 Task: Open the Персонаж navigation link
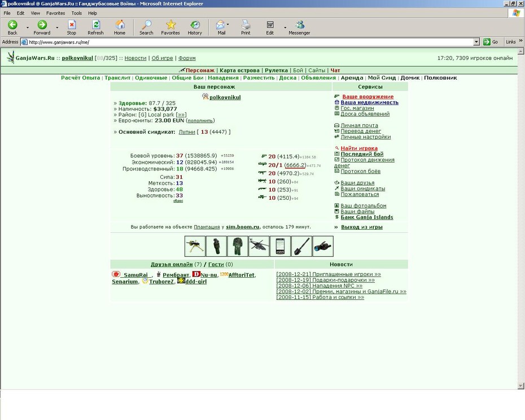[x=200, y=71]
